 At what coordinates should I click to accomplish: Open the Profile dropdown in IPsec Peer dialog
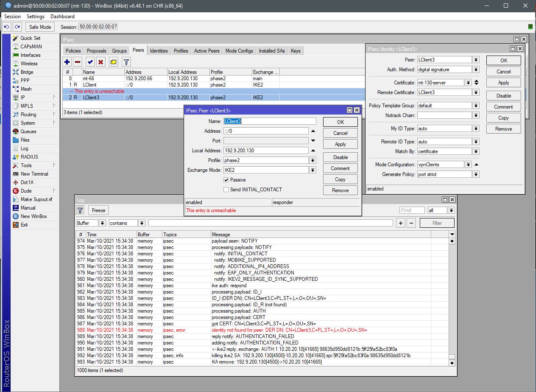[313, 160]
